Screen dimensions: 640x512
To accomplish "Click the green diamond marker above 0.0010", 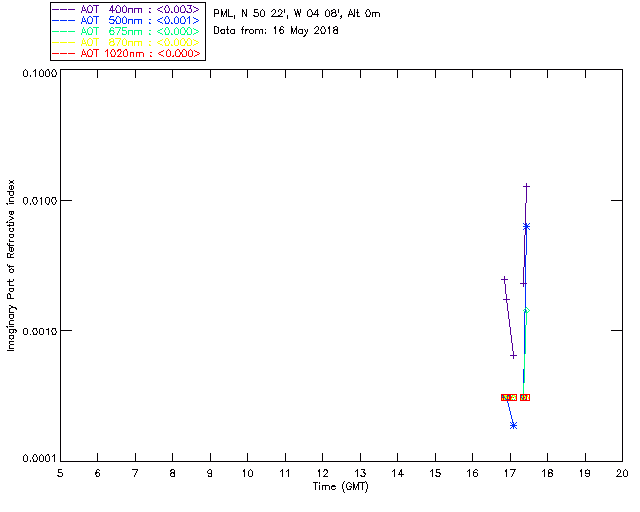I will coord(526,311).
